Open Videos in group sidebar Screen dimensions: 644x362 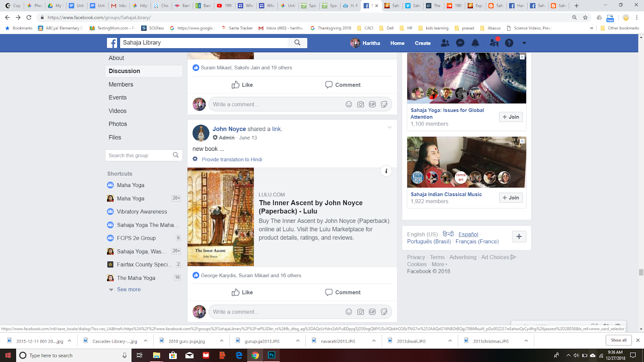click(118, 111)
